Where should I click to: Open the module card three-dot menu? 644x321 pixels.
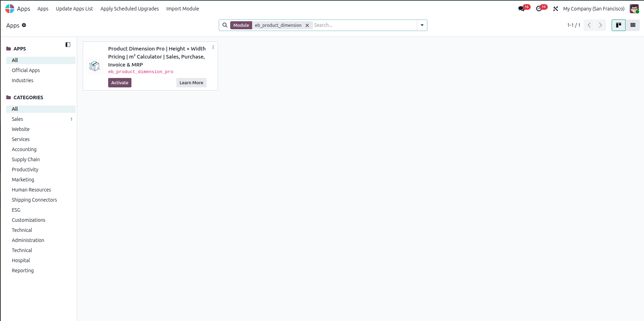point(213,47)
